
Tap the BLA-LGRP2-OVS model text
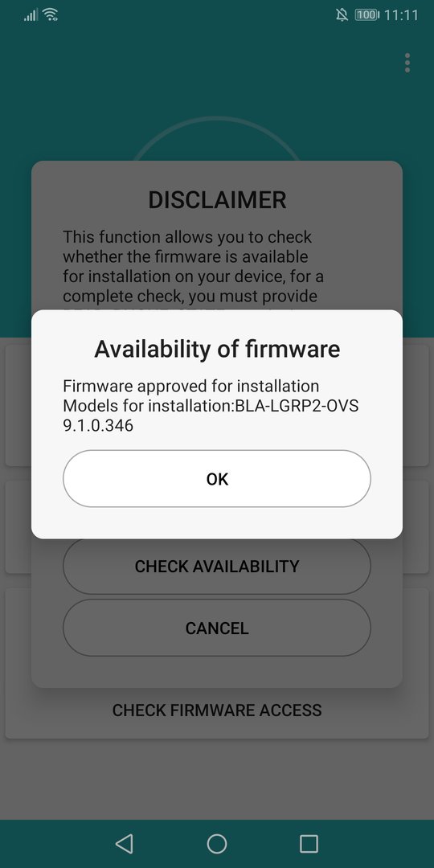pos(297,406)
